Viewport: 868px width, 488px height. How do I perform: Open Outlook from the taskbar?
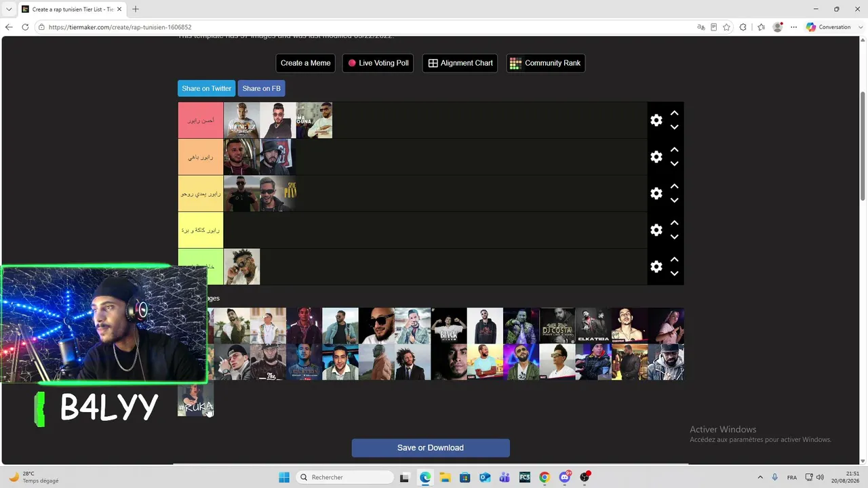point(485,477)
